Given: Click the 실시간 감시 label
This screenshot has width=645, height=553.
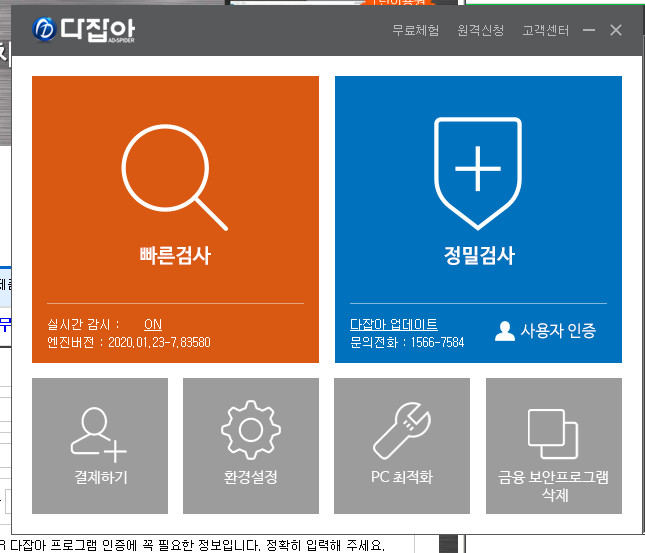Looking at the screenshot, I should click(x=83, y=324).
